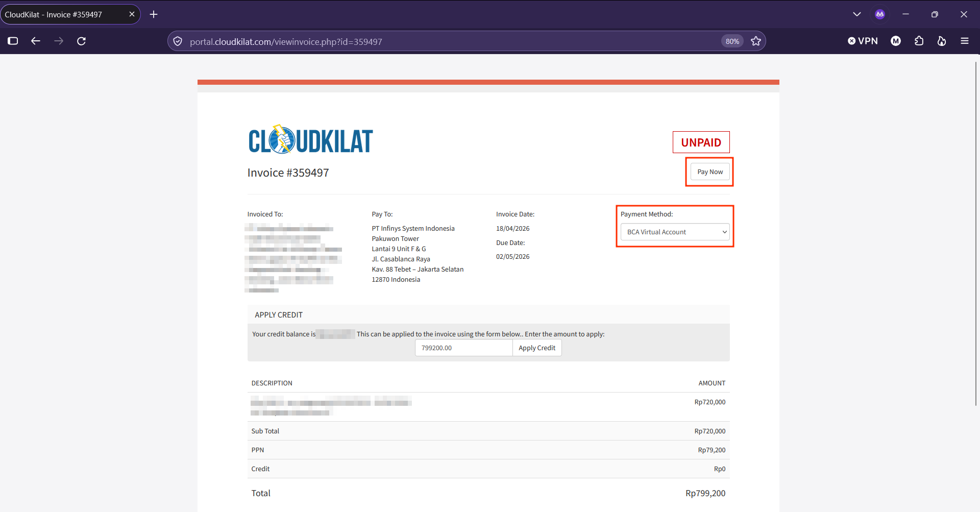Click the Apply Credit button
This screenshot has width=980, height=512.
537,348
